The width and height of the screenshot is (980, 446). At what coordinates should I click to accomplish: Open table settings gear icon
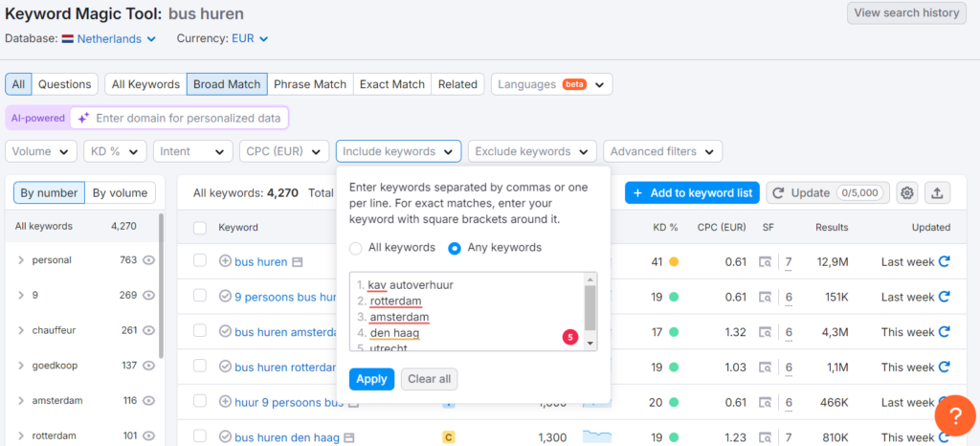click(x=907, y=193)
